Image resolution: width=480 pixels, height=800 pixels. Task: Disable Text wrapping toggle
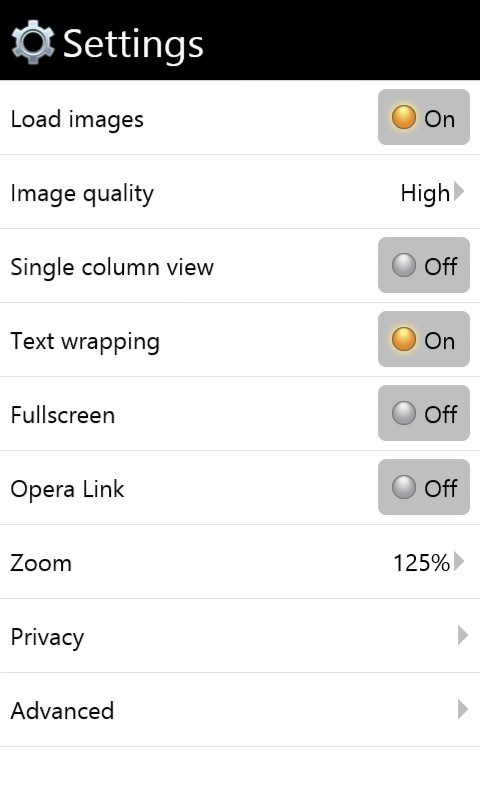click(423, 339)
